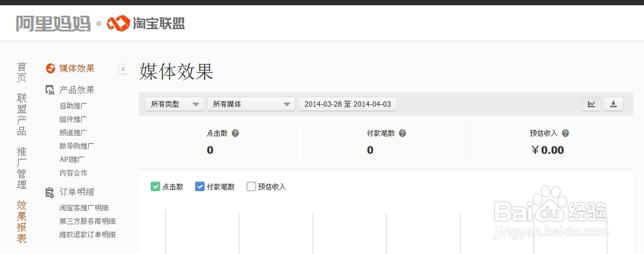Open 维权退款订单明细 link
The height and width of the screenshot is (254, 644).
pos(88,235)
